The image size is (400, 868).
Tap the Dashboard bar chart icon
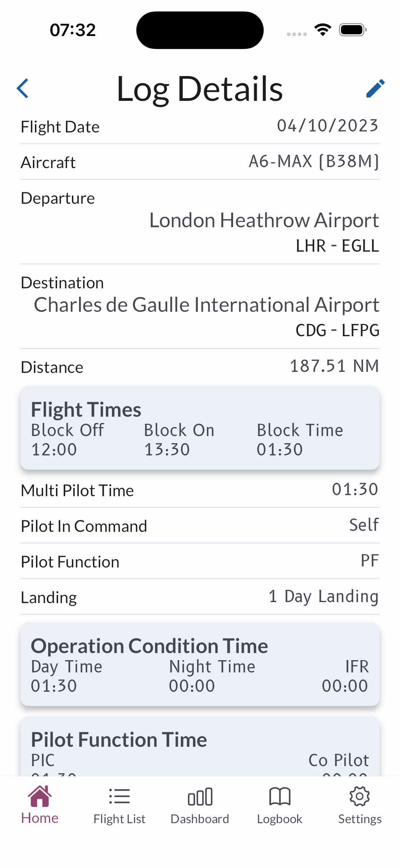point(200,797)
